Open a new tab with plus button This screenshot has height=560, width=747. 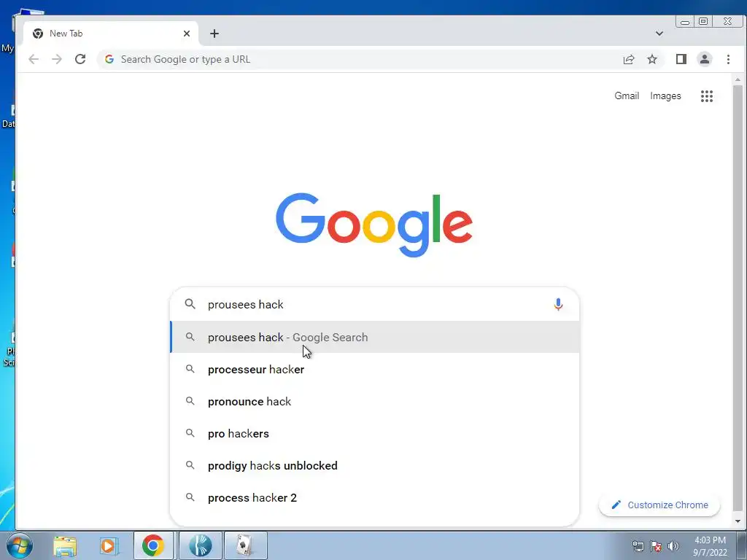(214, 34)
